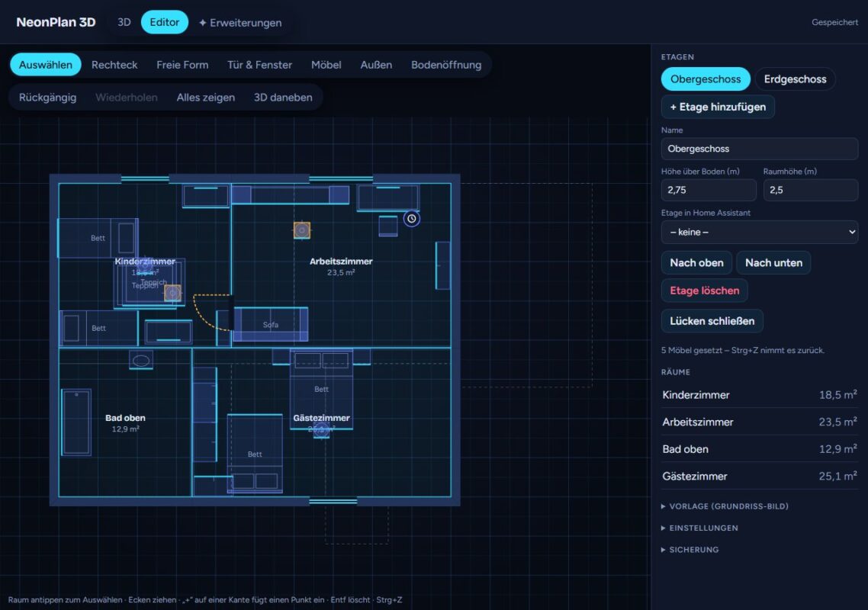The image size is (868, 610).
Task: Click the clock icon in Arbeitszimmer
Action: coord(411,219)
